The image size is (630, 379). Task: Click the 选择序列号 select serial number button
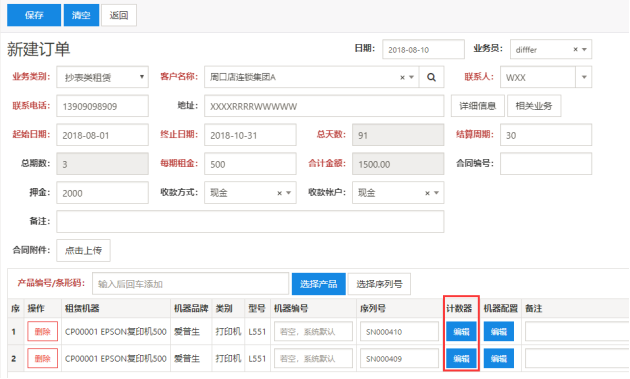(x=379, y=284)
